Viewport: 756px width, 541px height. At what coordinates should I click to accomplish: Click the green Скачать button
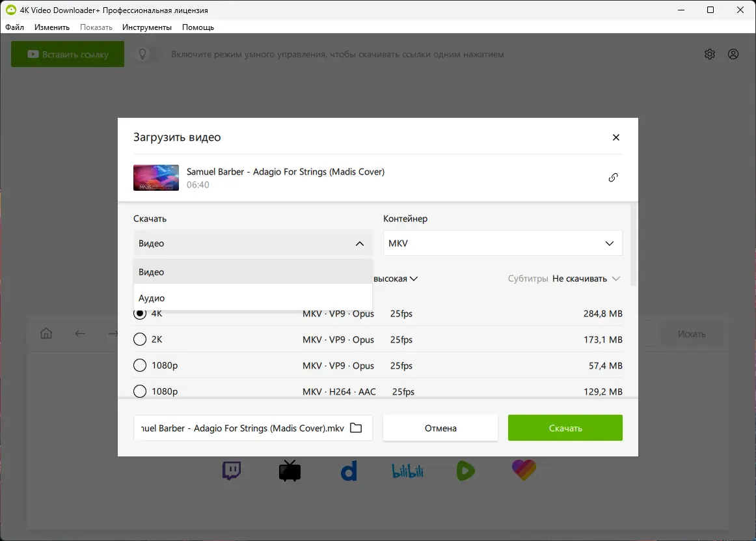tap(565, 428)
